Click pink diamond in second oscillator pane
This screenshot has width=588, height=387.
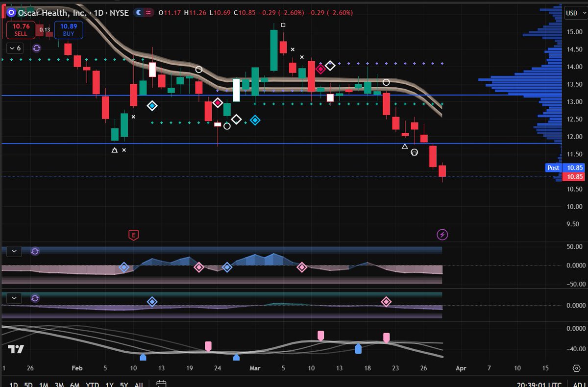coord(386,302)
